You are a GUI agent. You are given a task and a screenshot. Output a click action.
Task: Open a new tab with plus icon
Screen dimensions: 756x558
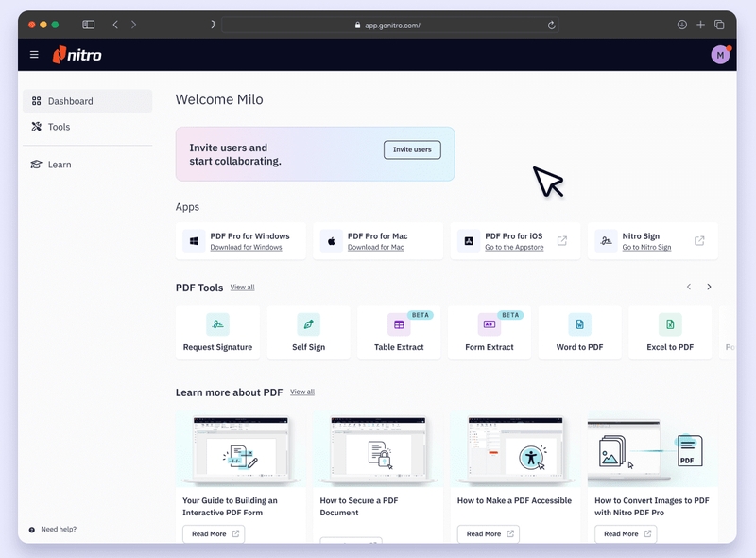[700, 25]
